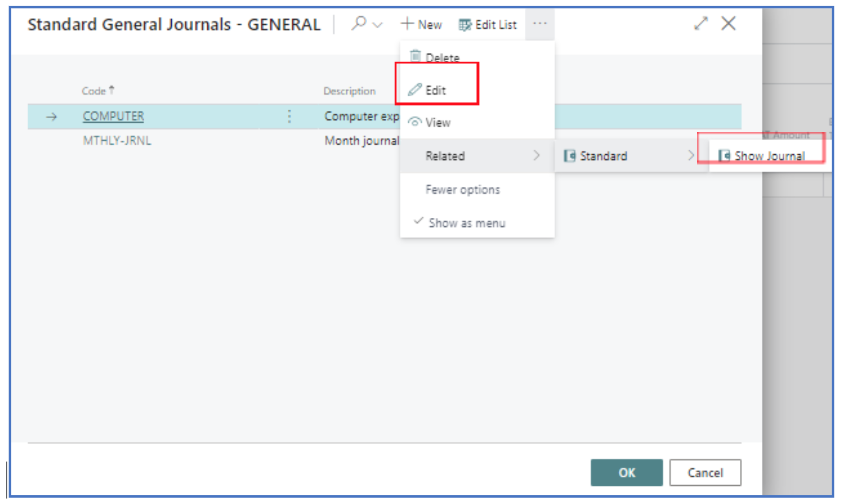The width and height of the screenshot is (844, 504).
Task: Expand the Standard submenu
Action: [x=630, y=156]
